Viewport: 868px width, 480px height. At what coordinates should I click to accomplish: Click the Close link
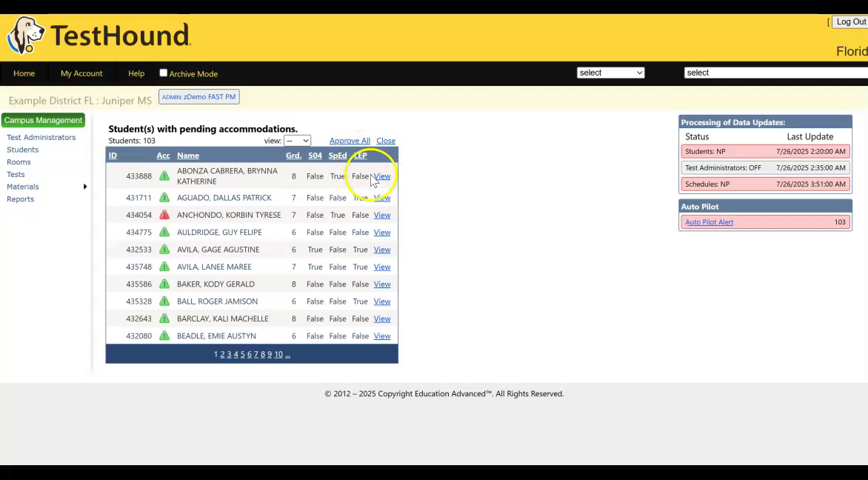tap(386, 141)
